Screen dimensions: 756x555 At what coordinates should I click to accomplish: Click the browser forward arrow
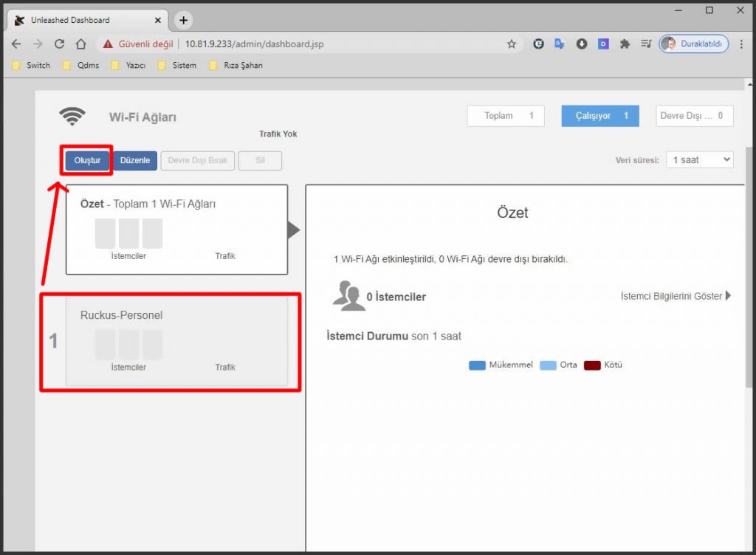coord(38,44)
